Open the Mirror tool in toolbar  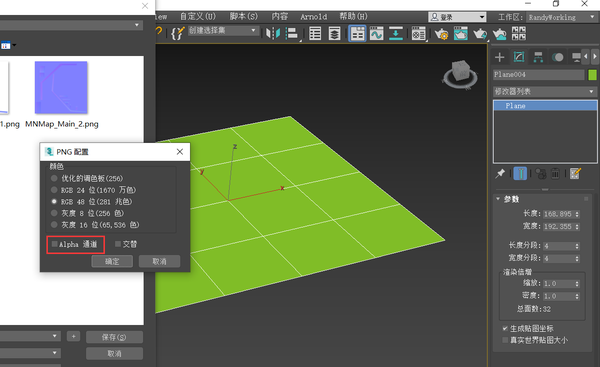pos(273,34)
